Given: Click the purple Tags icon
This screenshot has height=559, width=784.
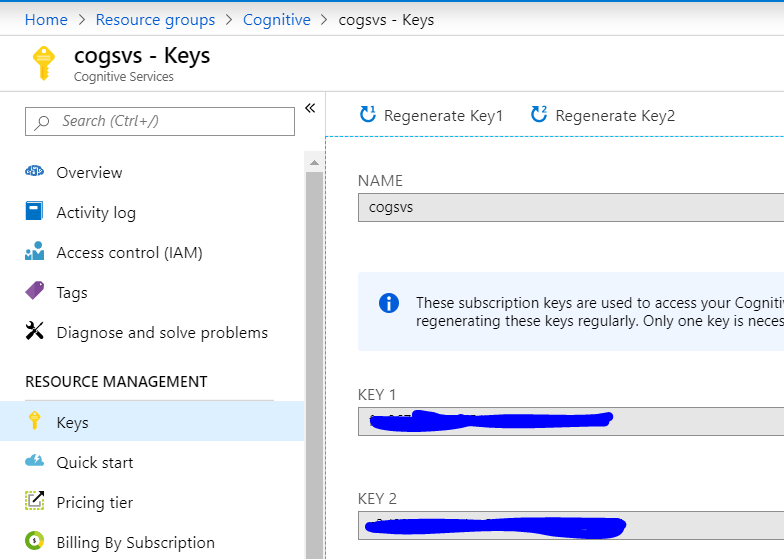Looking at the screenshot, I should click(35, 292).
